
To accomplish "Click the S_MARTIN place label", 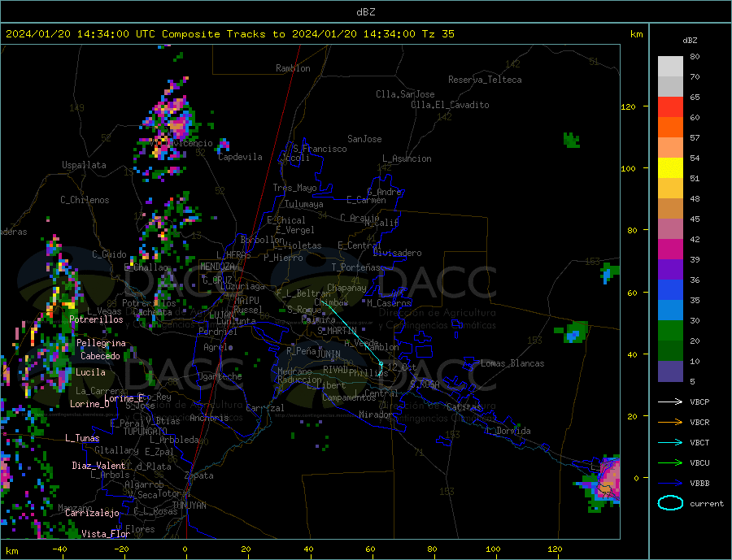I will pyautogui.click(x=337, y=331).
